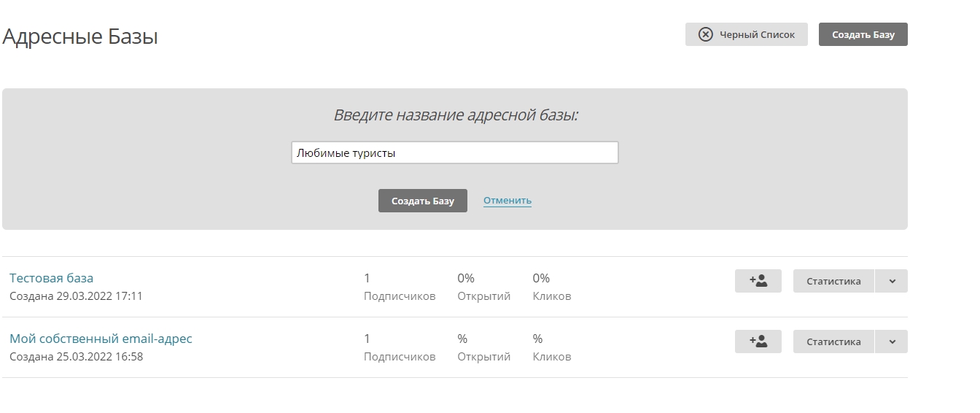Click the 0% Открытий value of Тестовая база
The image size is (980, 413).
(466, 278)
